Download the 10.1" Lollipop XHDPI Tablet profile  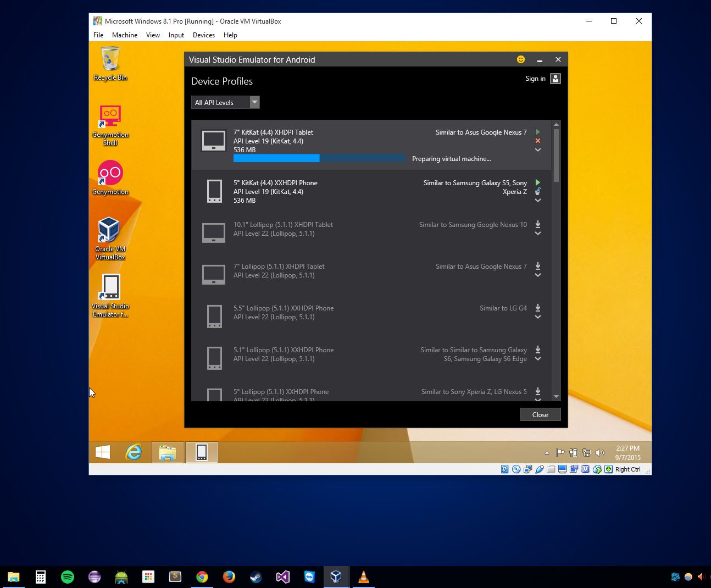[x=538, y=224]
